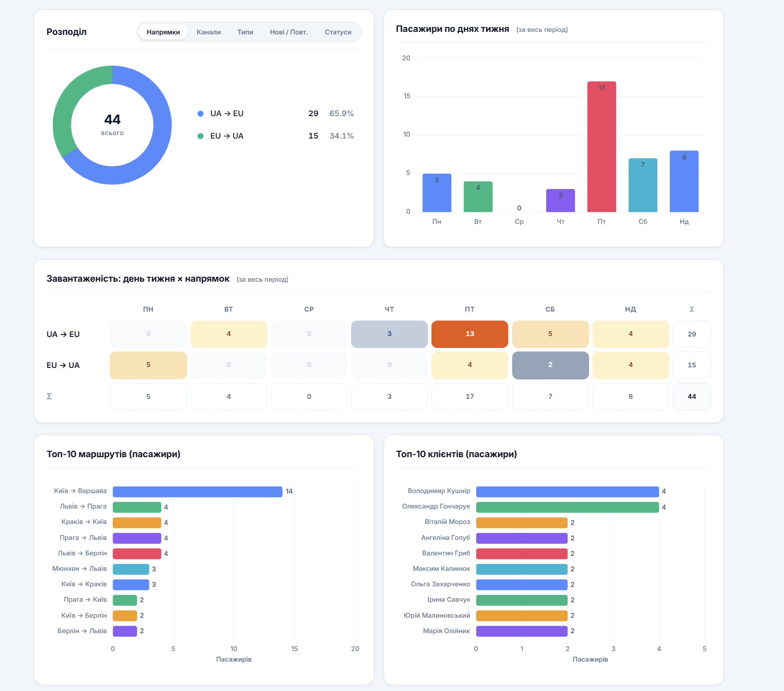Click the EU → UA ПН cell with 5
Image resolution: width=784 pixels, height=691 pixels.
tap(148, 365)
